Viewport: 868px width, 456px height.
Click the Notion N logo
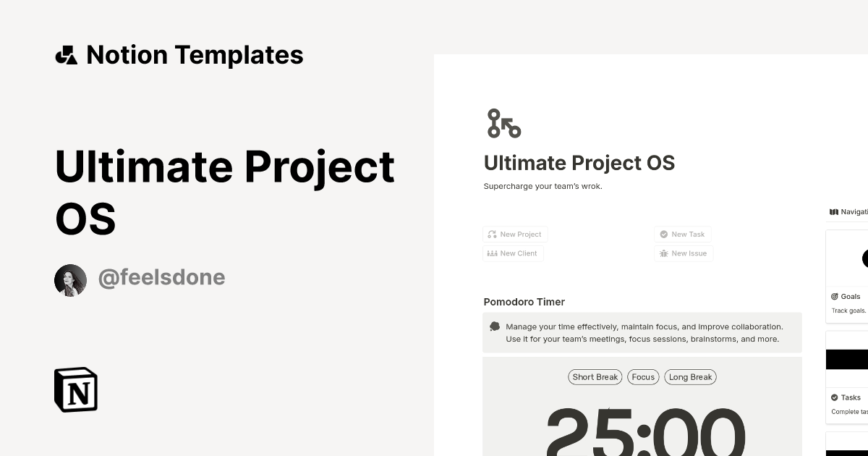[x=75, y=389]
